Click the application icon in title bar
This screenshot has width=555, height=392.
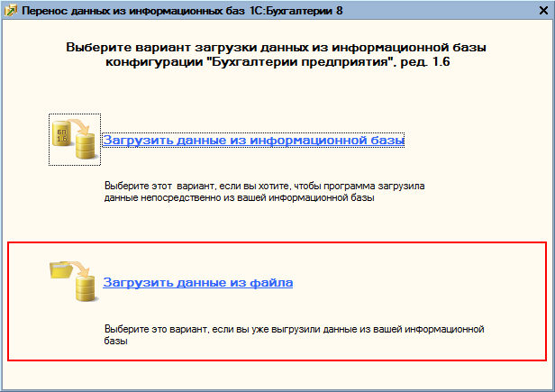click(10, 11)
